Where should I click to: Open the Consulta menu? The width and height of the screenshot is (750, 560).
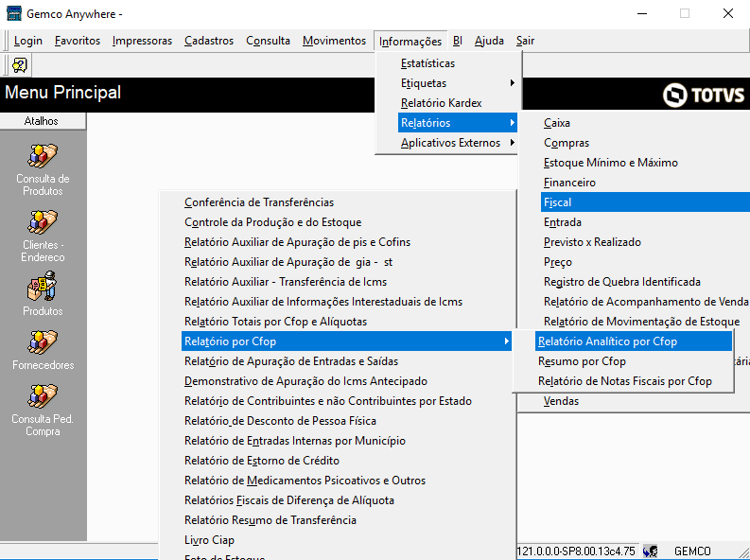[x=268, y=41]
